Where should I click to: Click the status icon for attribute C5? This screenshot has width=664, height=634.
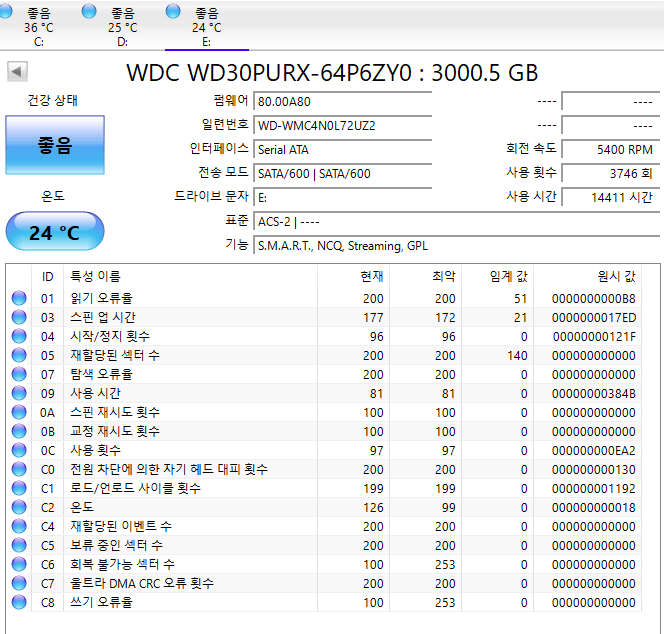(19, 545)
